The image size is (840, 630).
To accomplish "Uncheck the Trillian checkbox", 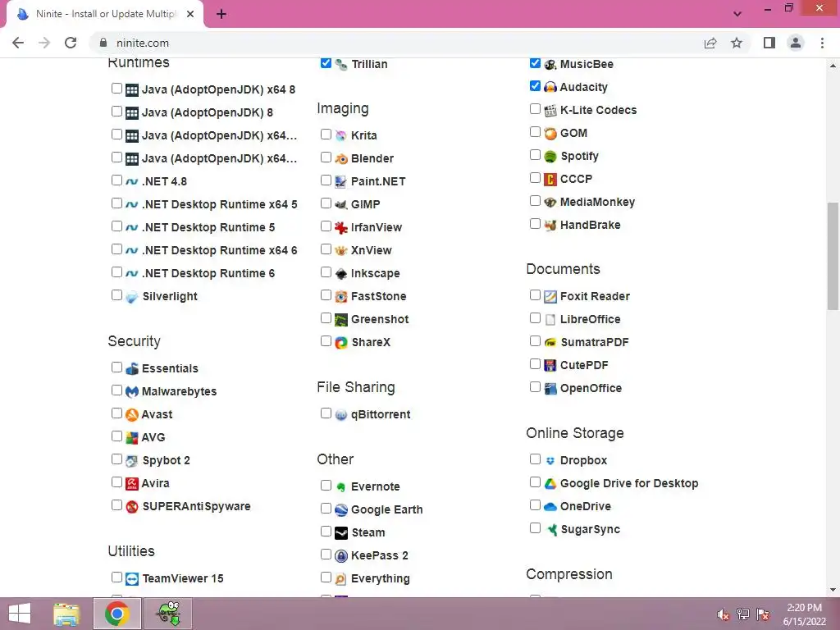I will pyautogui.click(x=326, y=62).
